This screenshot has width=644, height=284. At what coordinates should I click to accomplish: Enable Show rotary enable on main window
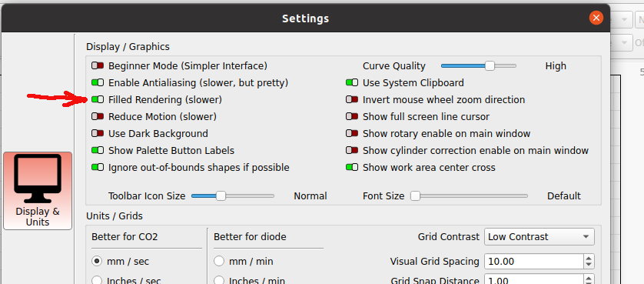pyautogui.click(x=351, y=134)
